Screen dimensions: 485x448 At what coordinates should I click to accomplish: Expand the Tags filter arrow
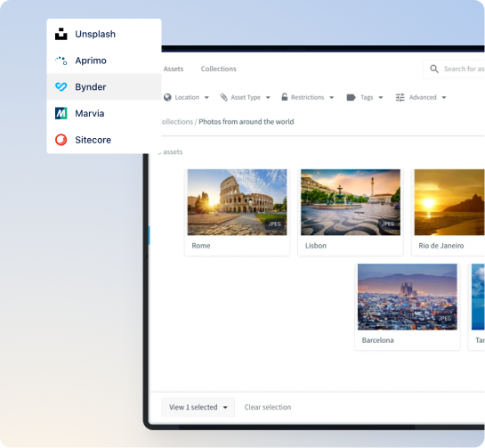(381, 97)
